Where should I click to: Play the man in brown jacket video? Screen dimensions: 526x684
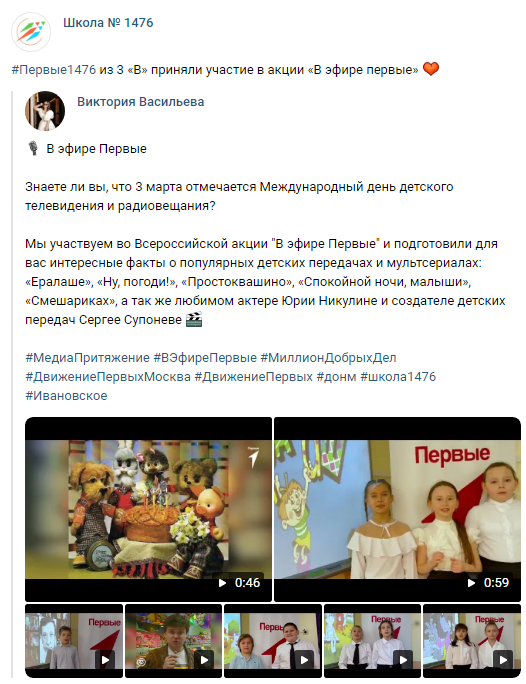pyautogui.click(x=173, y=640)
